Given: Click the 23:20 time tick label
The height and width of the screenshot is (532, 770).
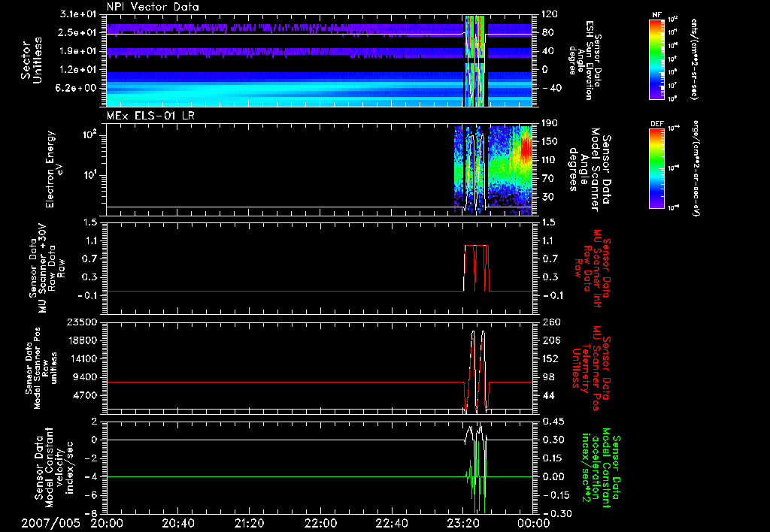Looking at the screenshot, I should pos(462,523).
